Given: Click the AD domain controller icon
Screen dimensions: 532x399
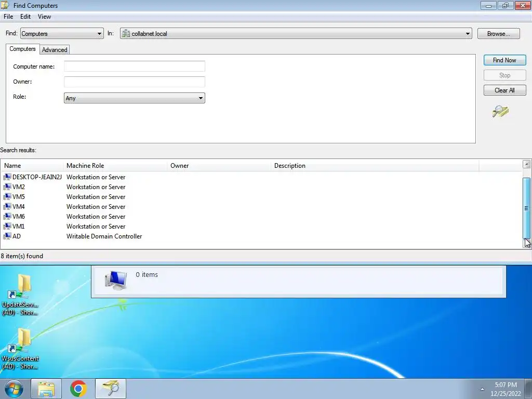Looking at the screenshot, I should pyautogui.click(x=7, y=236).
